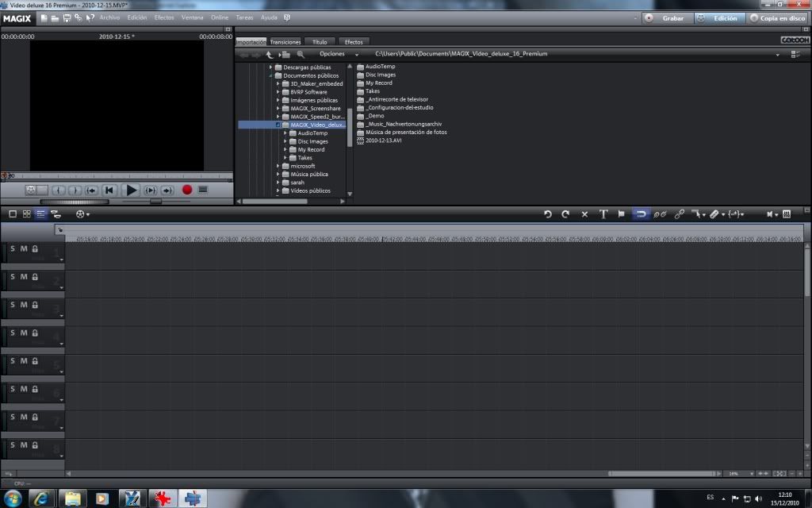
Task: Switch to the Transiciones tab
Action: click(x=285, y=42)
